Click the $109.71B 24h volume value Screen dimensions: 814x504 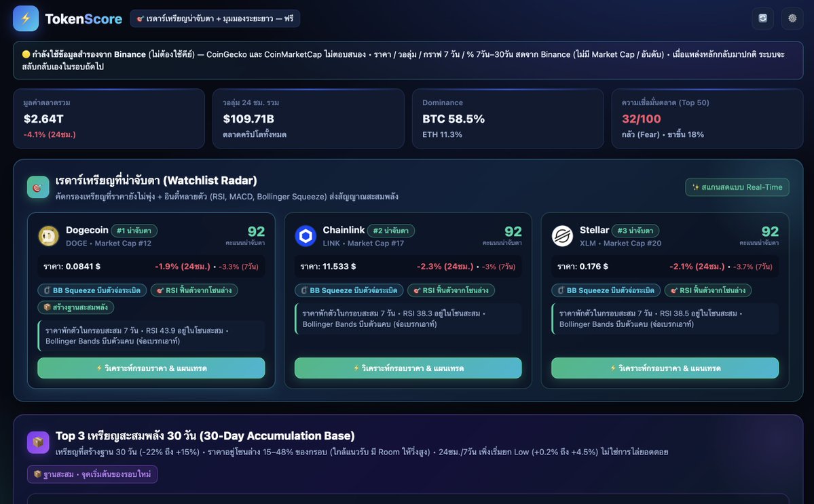(248, 119)
